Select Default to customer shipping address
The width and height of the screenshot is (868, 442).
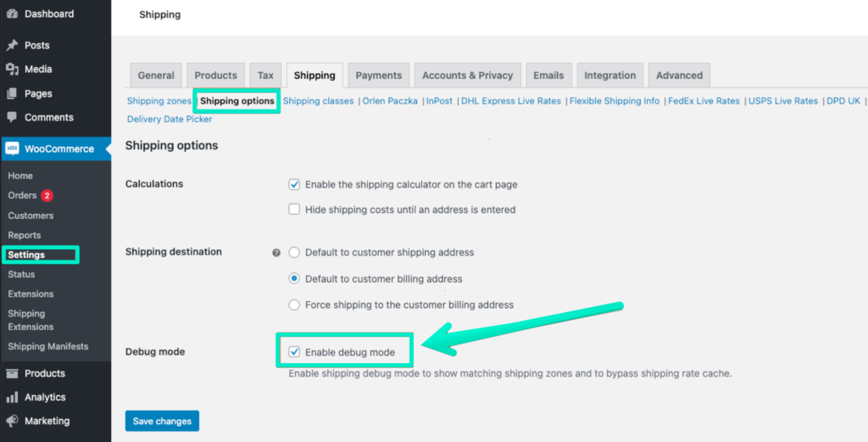294,253
